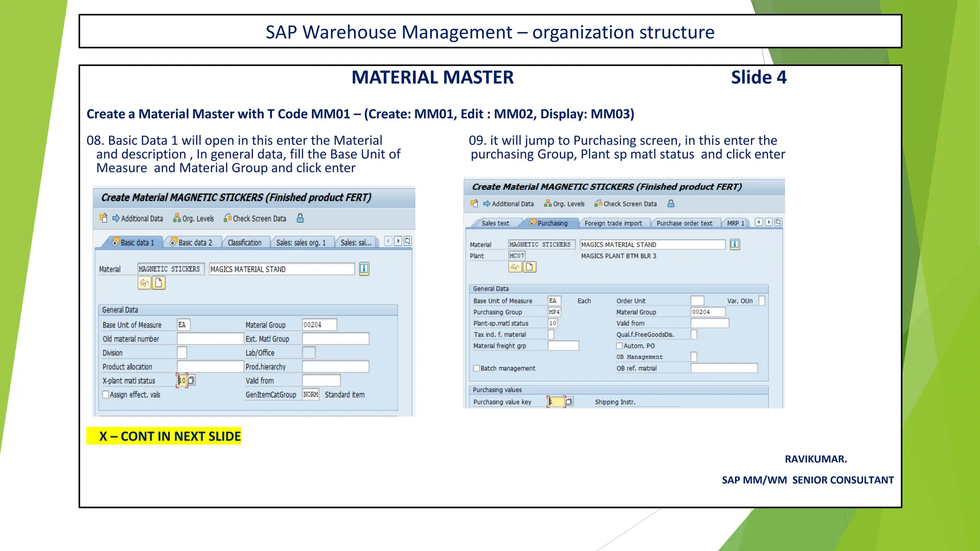Click tab scroll-right arrow in Purchasing screen

[x=768, y=222]
